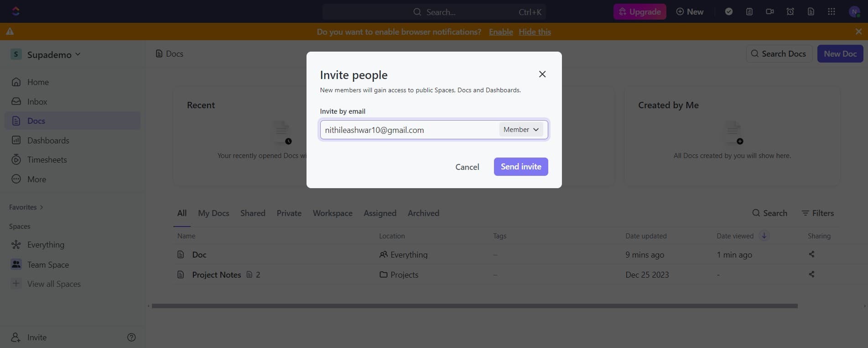Click Dec 25 2023 date cell
This screenshot has width=868, height=348.
point(647,274)
